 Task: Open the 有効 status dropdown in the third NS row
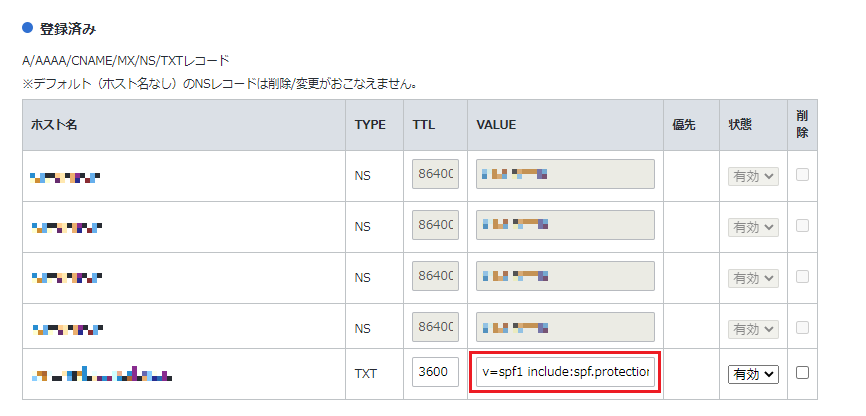(x=753, y=277)
